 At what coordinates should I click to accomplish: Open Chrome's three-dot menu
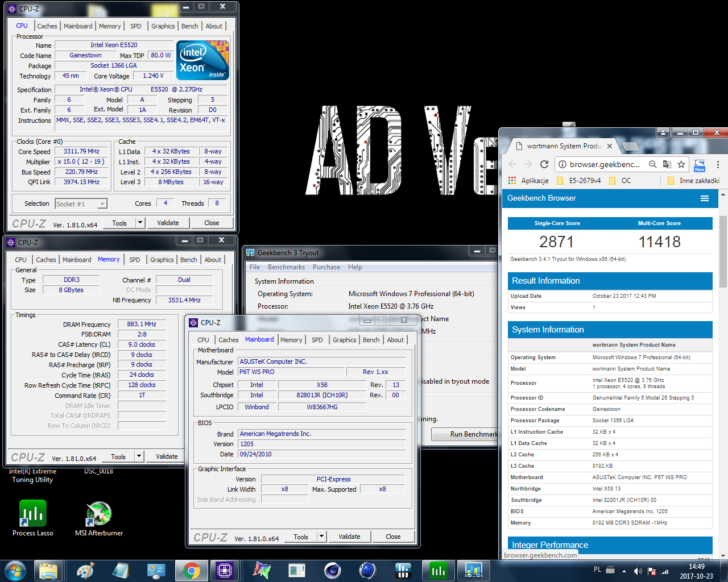tap(718, 164)
